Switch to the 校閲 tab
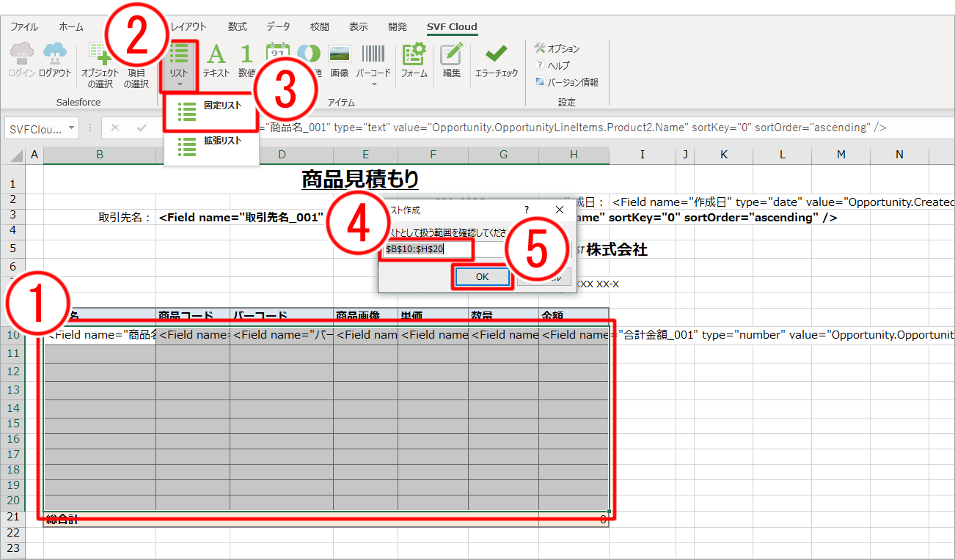Screen dimensions: 955x560 coord(319,26)
